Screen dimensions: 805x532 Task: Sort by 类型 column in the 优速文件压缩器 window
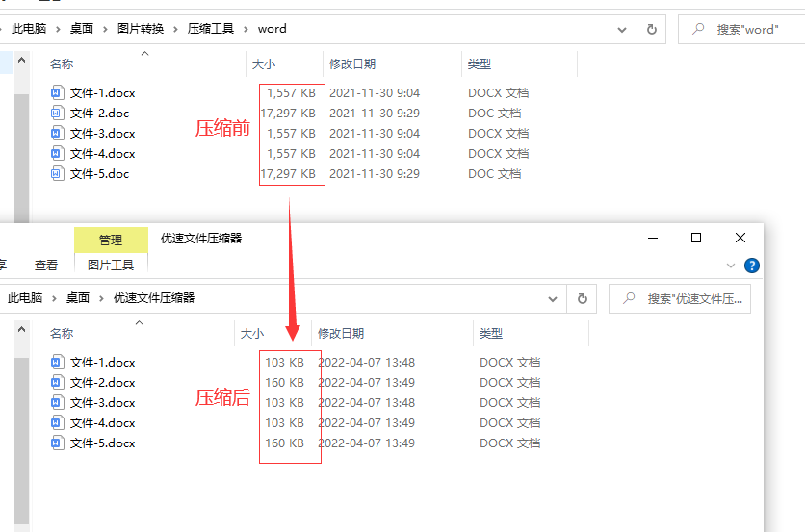pos(491,334)
